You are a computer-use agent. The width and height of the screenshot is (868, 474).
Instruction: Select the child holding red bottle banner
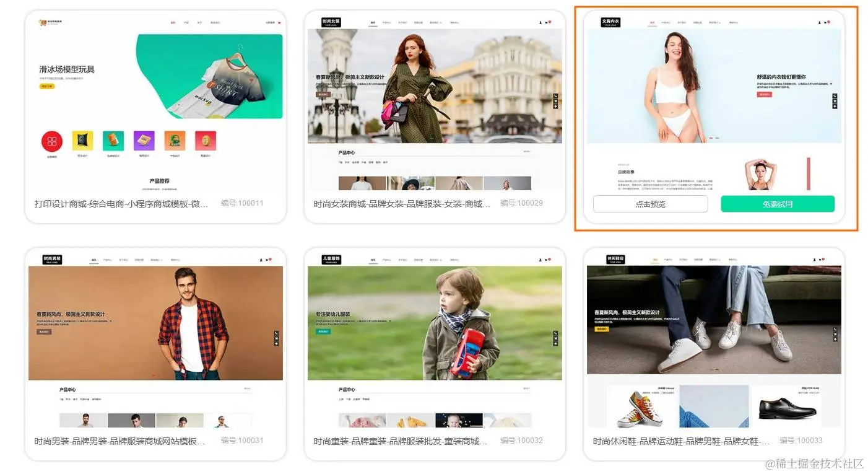click(435, 323)
